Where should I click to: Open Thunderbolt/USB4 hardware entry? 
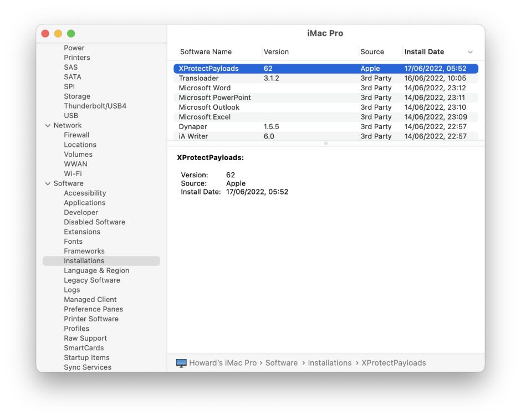point(95,106)
